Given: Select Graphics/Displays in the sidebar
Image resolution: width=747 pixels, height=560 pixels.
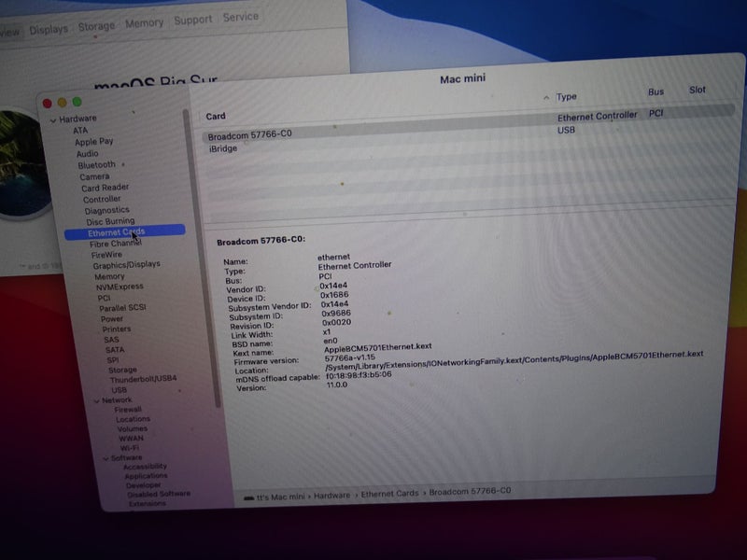Looking at the screenshot, I should pyautogui.click(x=126, y=265).
